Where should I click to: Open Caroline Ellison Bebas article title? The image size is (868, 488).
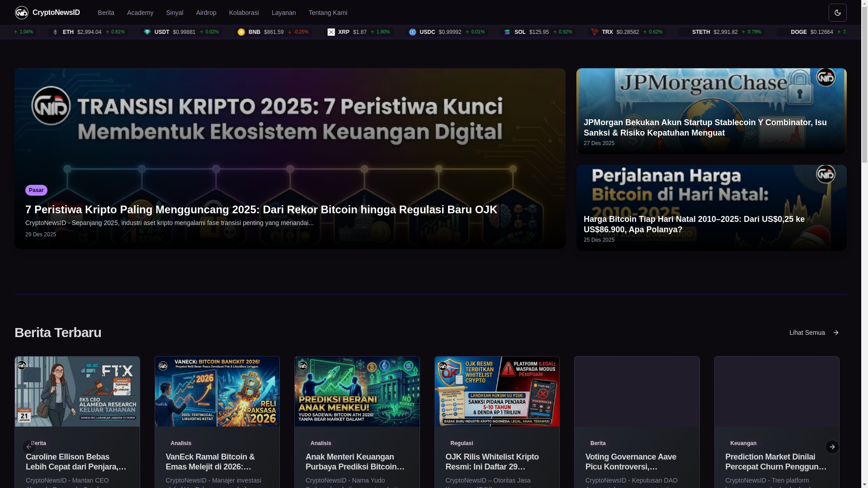(x=77, y=462)
